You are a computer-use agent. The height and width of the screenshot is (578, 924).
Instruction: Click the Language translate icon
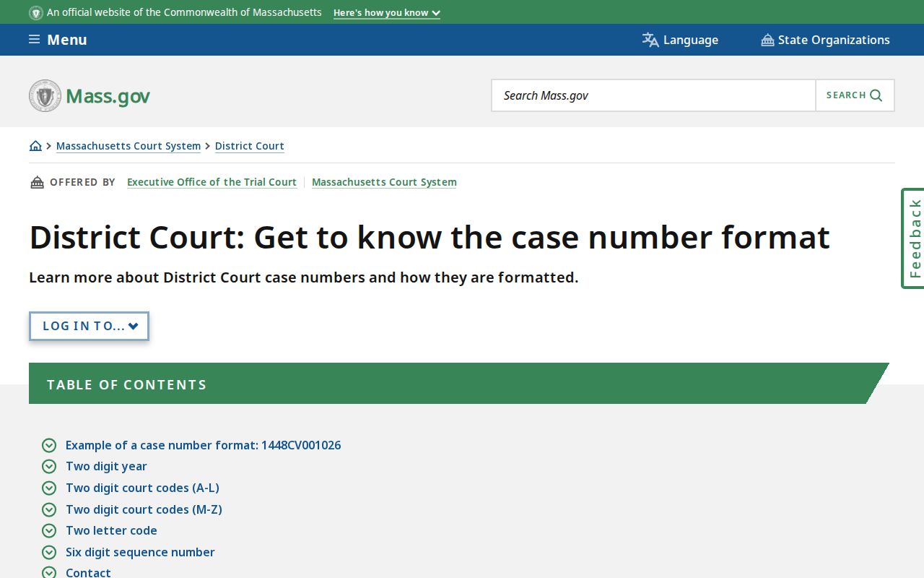[x=650, y=40]
